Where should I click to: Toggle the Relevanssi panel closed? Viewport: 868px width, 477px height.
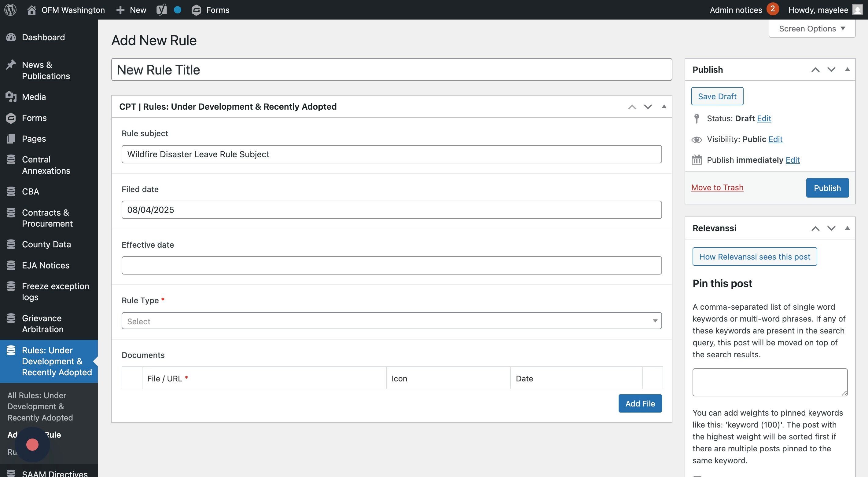[847, 228]
